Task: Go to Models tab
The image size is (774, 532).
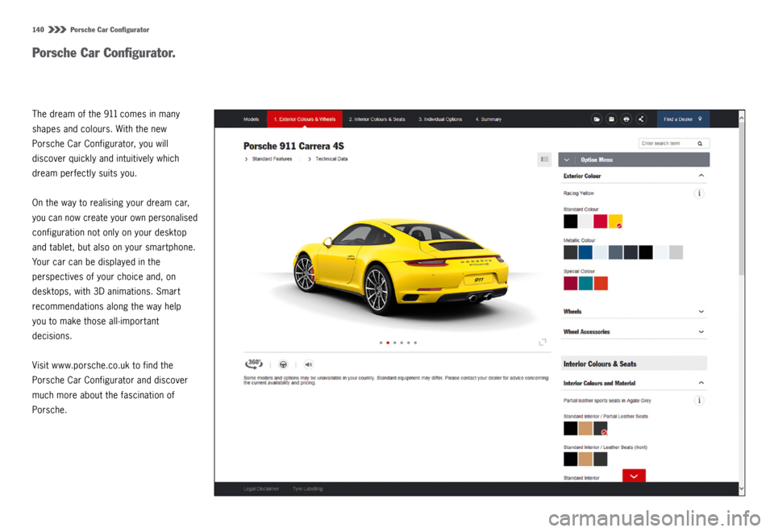Action: [251, 119]
